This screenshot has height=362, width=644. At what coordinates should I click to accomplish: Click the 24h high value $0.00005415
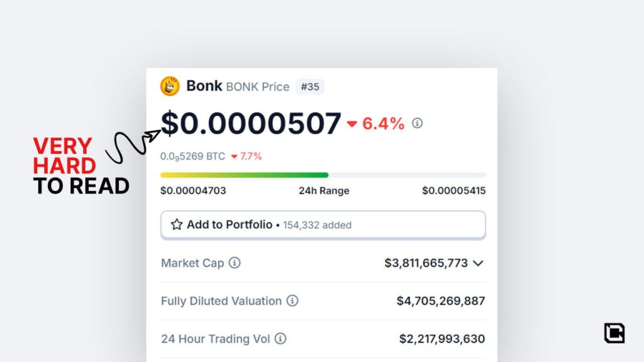[453, 190]
